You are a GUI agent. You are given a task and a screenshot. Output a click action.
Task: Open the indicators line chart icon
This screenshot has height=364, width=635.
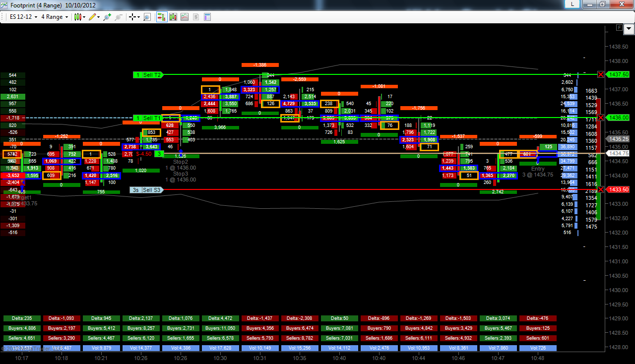click(185, 17)
